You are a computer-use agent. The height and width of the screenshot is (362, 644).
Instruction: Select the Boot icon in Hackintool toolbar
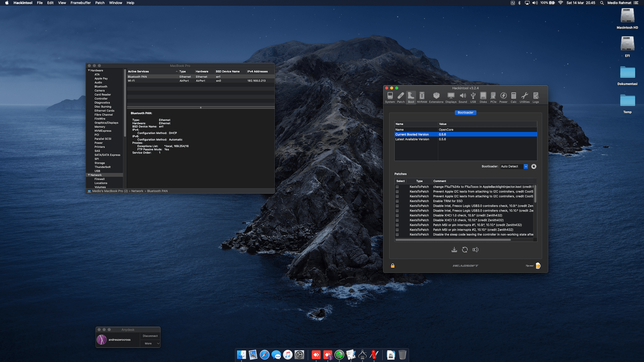pyautogui.click(x=411, y=98)
